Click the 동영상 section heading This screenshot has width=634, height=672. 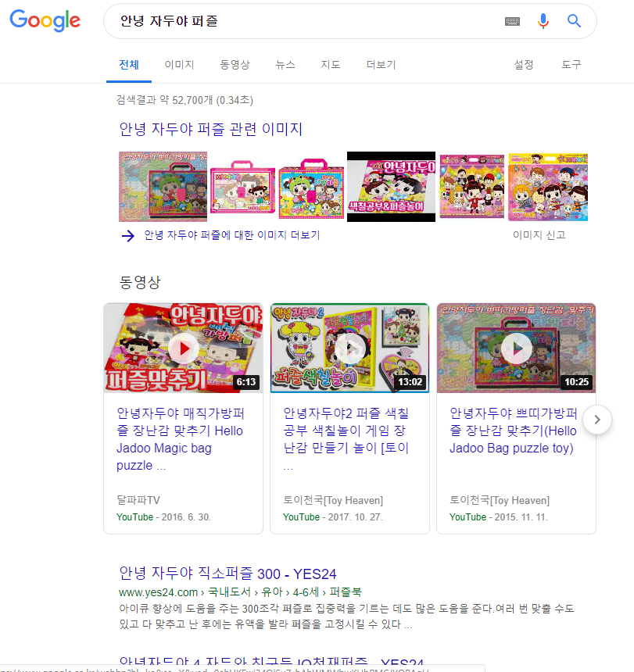point(140,282)
